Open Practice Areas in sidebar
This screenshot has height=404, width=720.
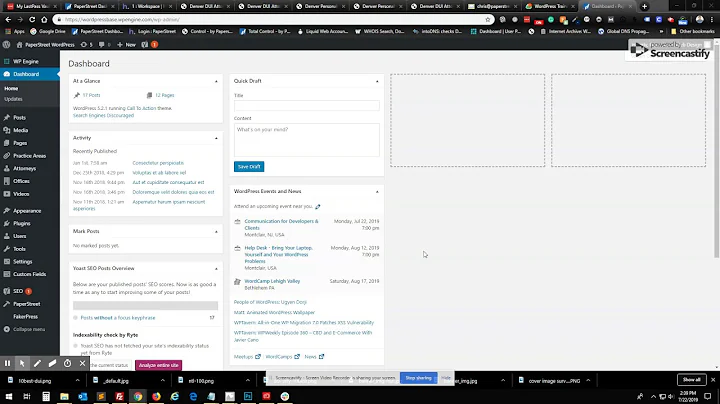[x=29, y=156]
